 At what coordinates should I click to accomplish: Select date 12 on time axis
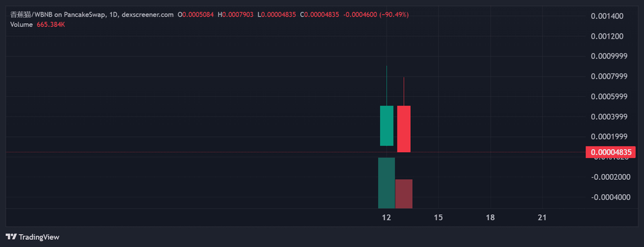click(386, 217)
